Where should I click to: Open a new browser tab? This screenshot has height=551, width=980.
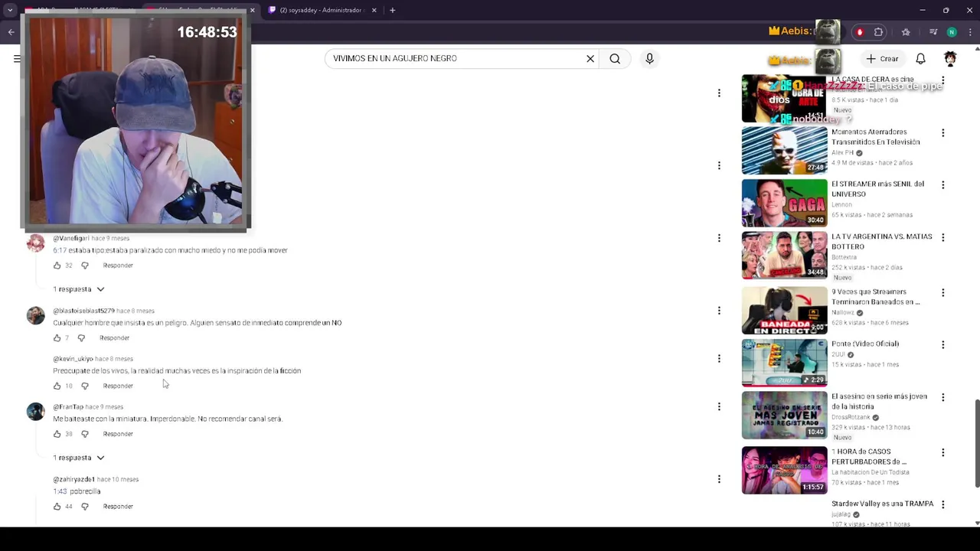click(393, 10)
